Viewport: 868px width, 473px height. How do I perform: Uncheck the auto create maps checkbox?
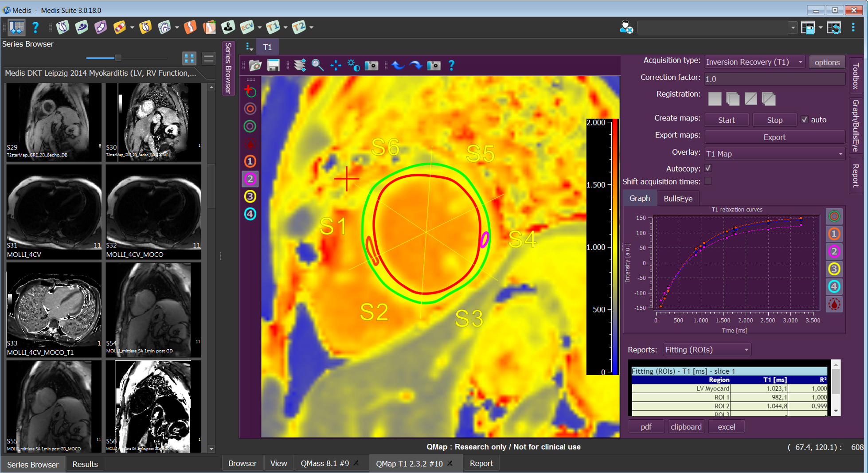804,120
